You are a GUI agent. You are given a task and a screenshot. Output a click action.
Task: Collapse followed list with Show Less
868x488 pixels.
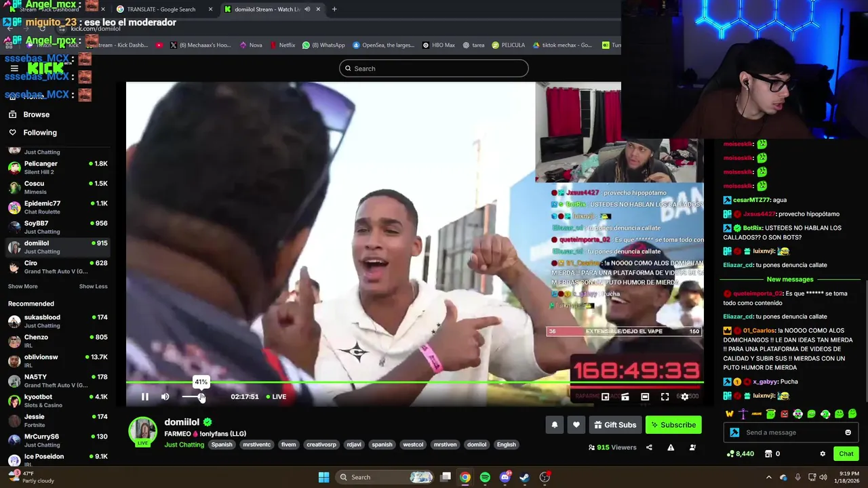click(93, 286)
